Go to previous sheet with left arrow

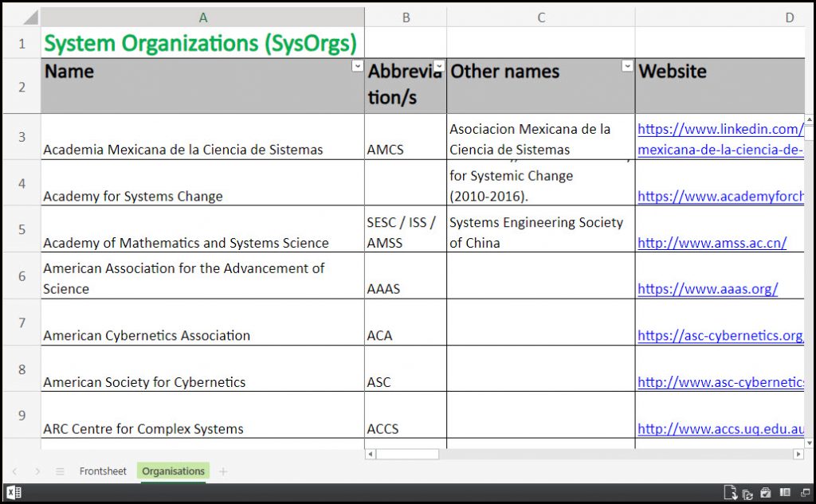pyautogui.click(x=14, y=471)
